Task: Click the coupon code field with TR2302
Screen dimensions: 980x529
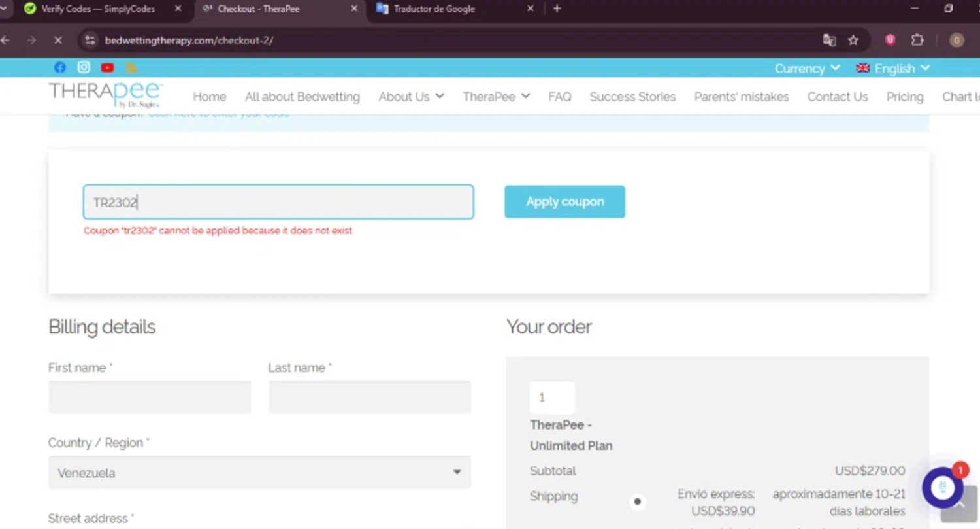Action: click(x=278, y=202)
